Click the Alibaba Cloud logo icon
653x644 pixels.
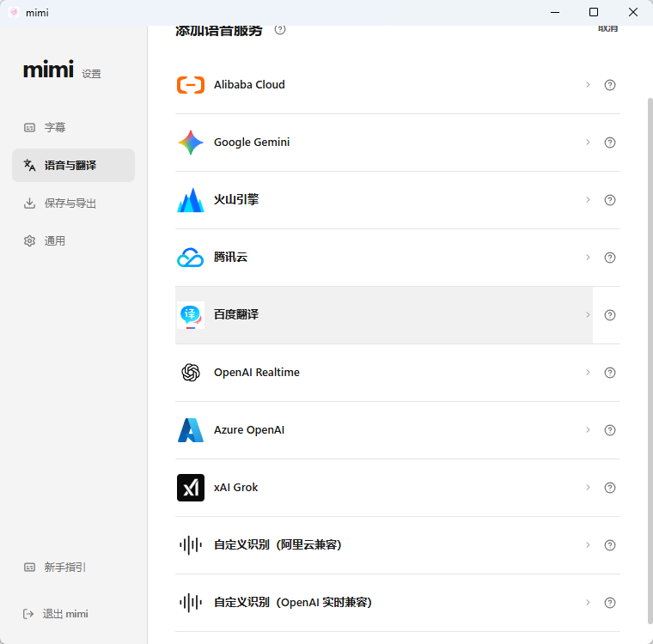coord(191,85)
